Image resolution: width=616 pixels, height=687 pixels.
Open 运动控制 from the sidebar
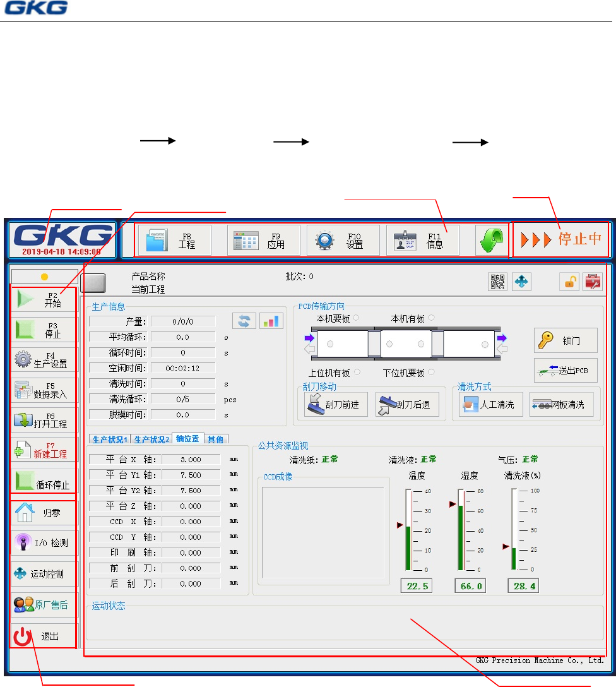(x=44, y=573)
